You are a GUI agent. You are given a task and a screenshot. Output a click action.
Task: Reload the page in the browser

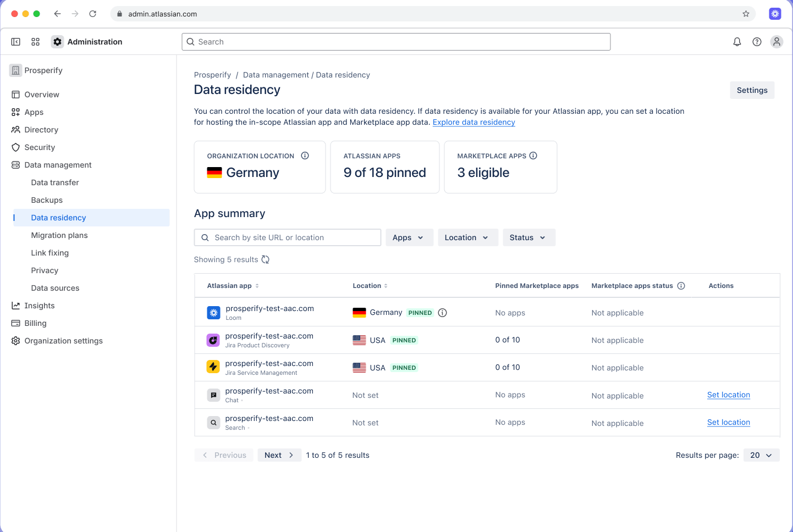click(92, 14)
